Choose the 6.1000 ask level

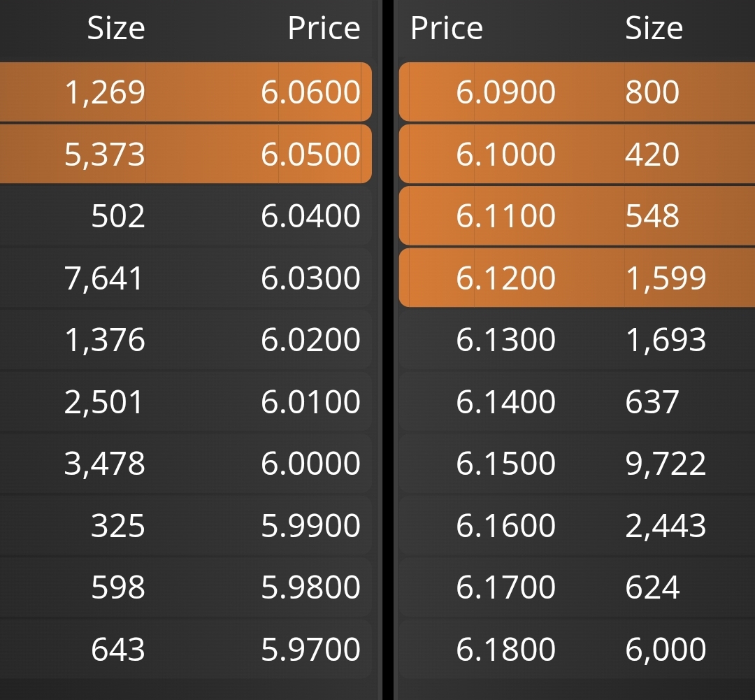pyautogui.click(x=577, y=154)
